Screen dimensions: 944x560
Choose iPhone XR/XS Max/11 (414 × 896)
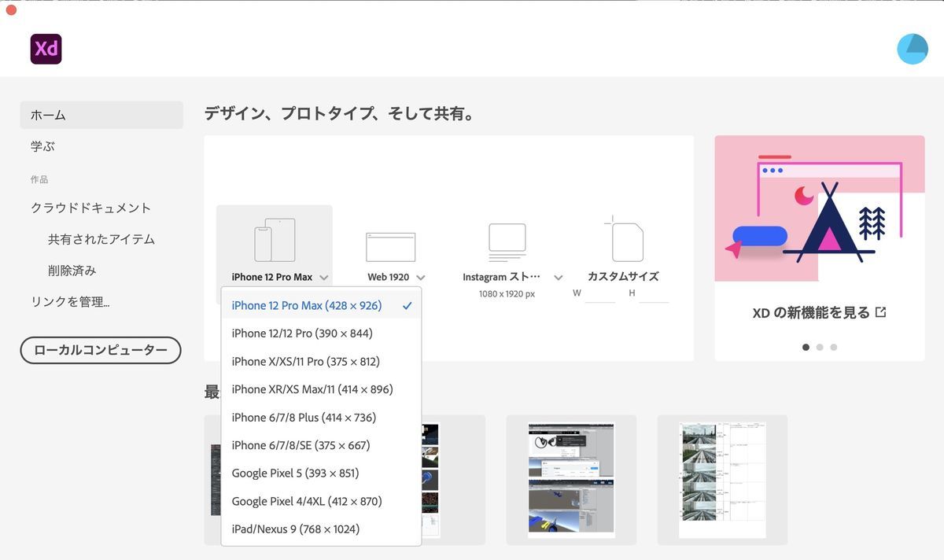321,389
